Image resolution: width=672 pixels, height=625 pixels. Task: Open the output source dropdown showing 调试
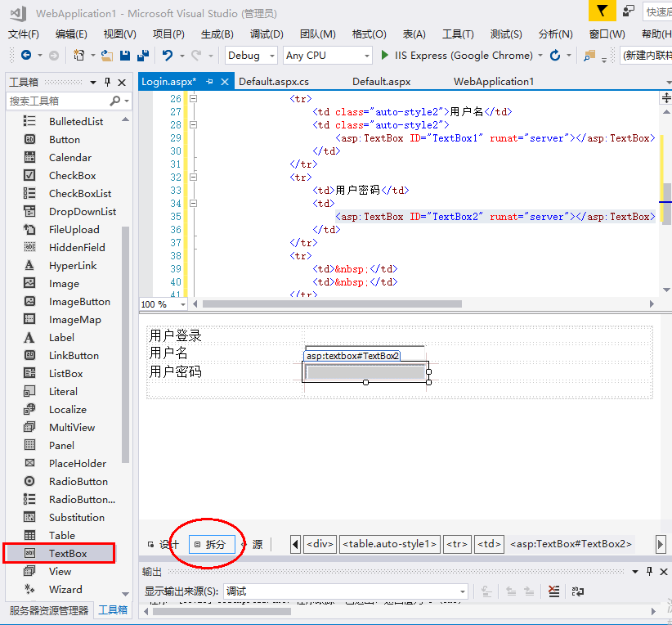(462, 591)
